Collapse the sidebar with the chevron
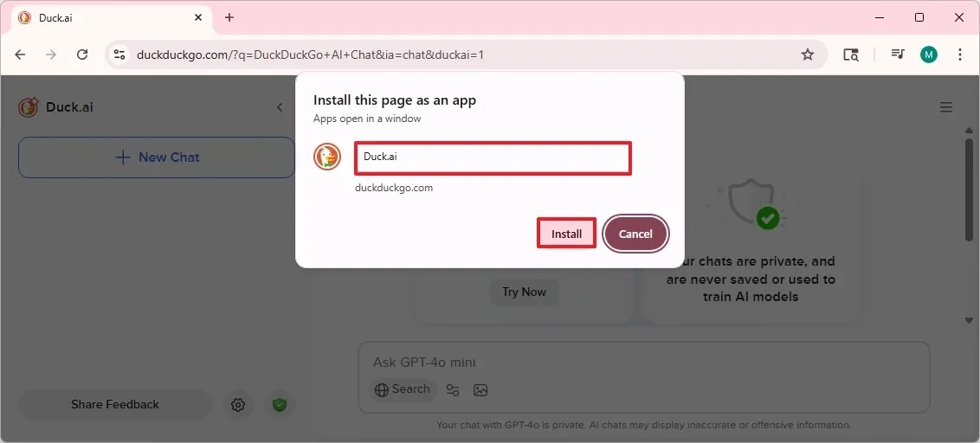Viewport: 980px width, 443px height. (x=280, y=107)
